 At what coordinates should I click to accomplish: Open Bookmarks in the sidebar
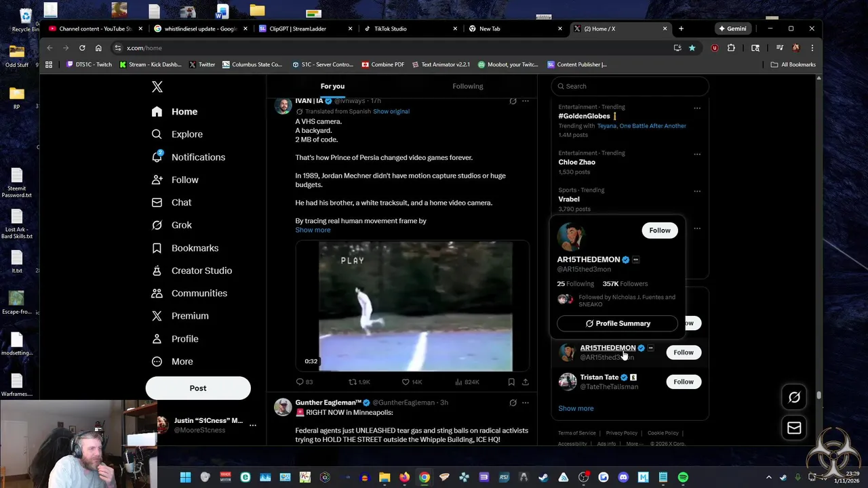(x=185, y=248)
